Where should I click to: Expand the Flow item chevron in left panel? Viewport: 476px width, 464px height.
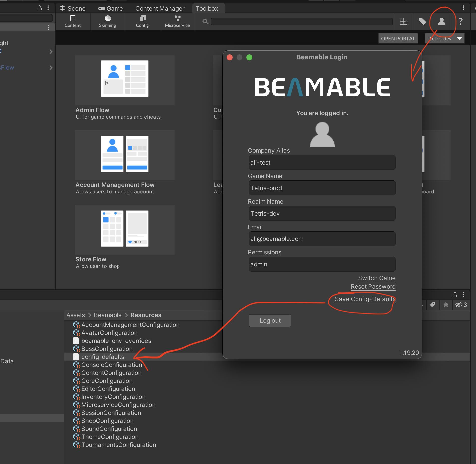[51, 68]
